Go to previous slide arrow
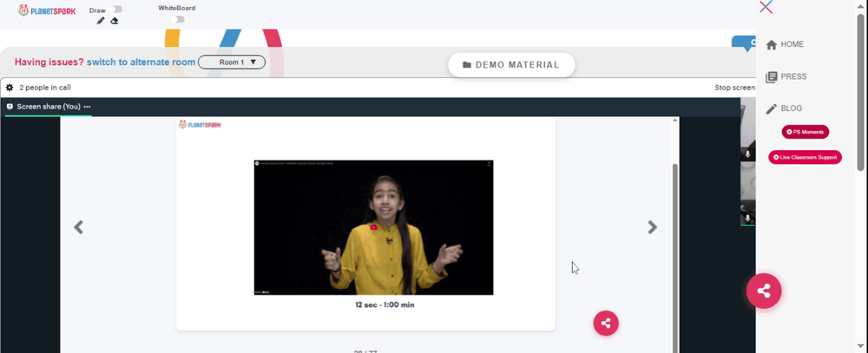Screen dimensions: 868x353 point(79,227)
